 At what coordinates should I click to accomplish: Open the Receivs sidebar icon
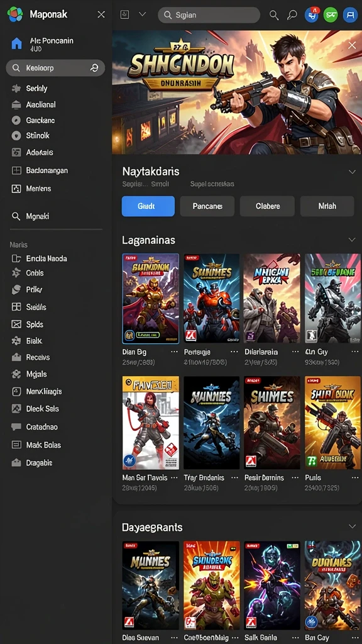tap(16, 357)
